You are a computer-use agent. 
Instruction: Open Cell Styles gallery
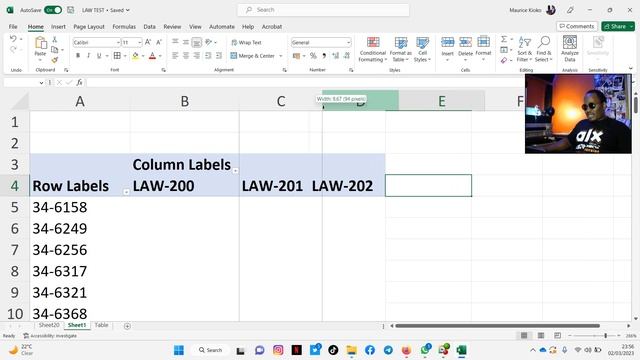point(422,49)
